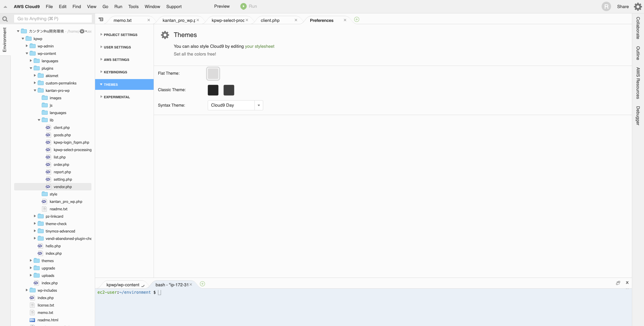The width and height of the screenshot is (644, 326).
Task: Open goods.php in file tree
Action: (62, 135)
